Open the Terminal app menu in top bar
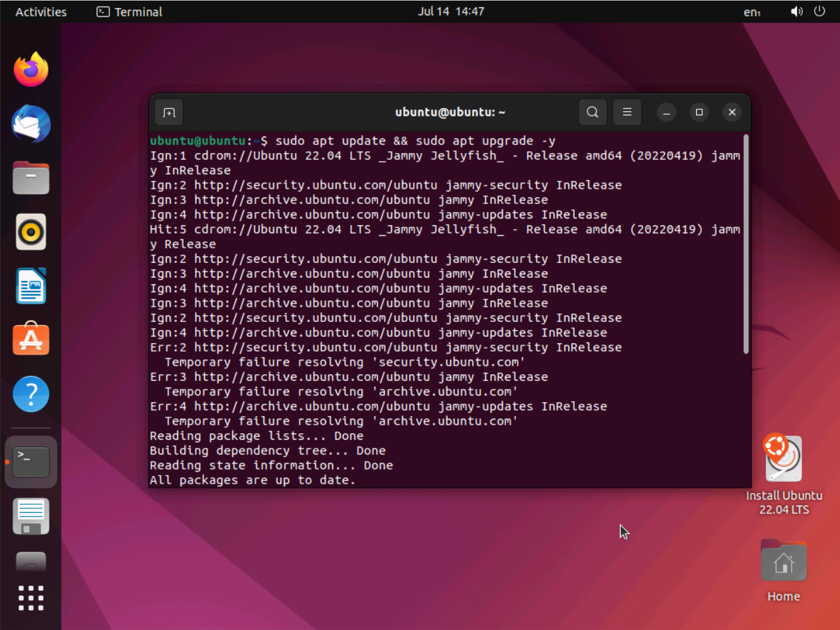 pos(129,12)
